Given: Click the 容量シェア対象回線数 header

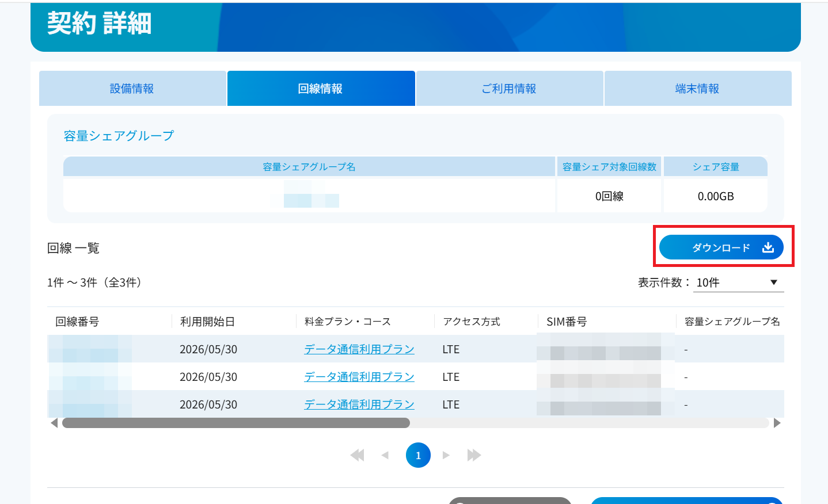Looking at the screenshot, I should click(609, 167).
